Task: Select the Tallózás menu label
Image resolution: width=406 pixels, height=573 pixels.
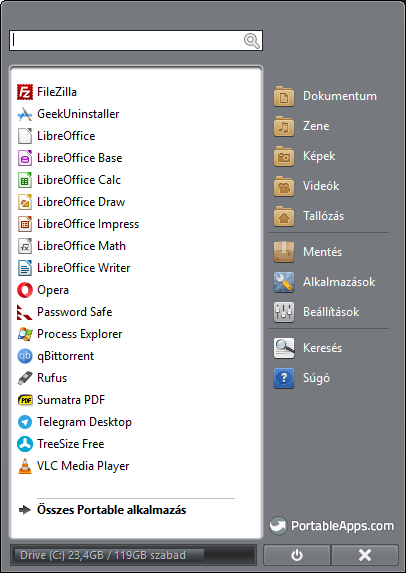Action: 323,216
